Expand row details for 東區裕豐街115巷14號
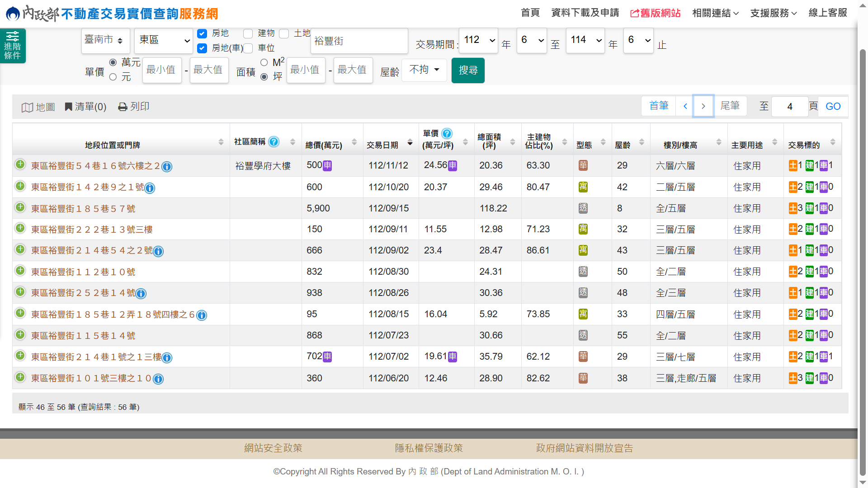 point(20,334)
